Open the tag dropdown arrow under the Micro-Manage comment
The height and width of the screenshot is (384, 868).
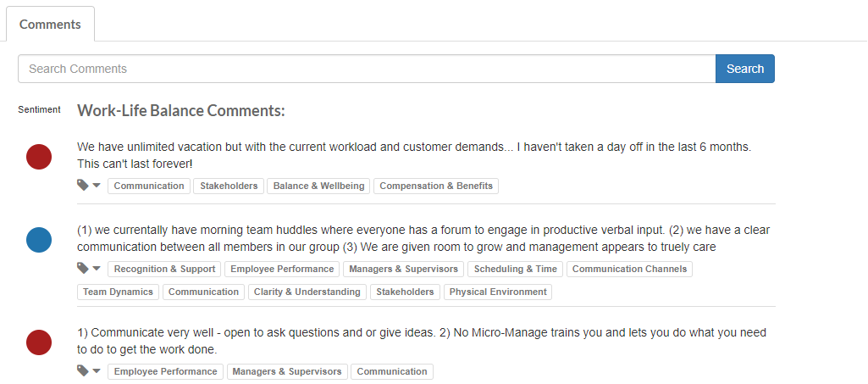[97, 371]
